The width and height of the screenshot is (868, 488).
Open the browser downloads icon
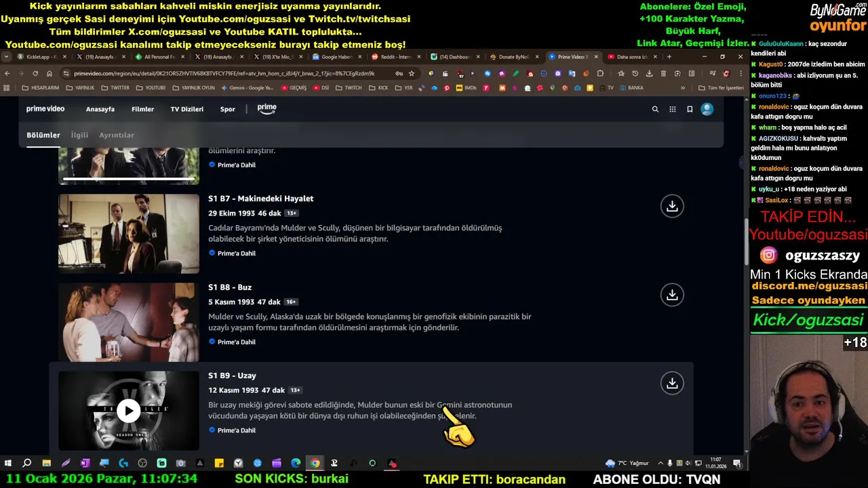650,73
